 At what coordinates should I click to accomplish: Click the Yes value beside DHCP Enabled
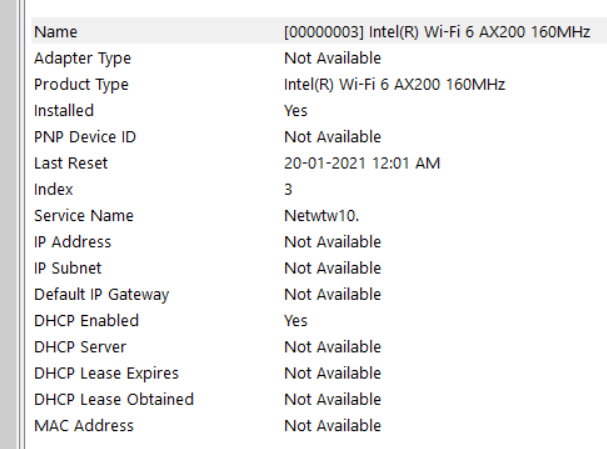click(x=296, y=321)
